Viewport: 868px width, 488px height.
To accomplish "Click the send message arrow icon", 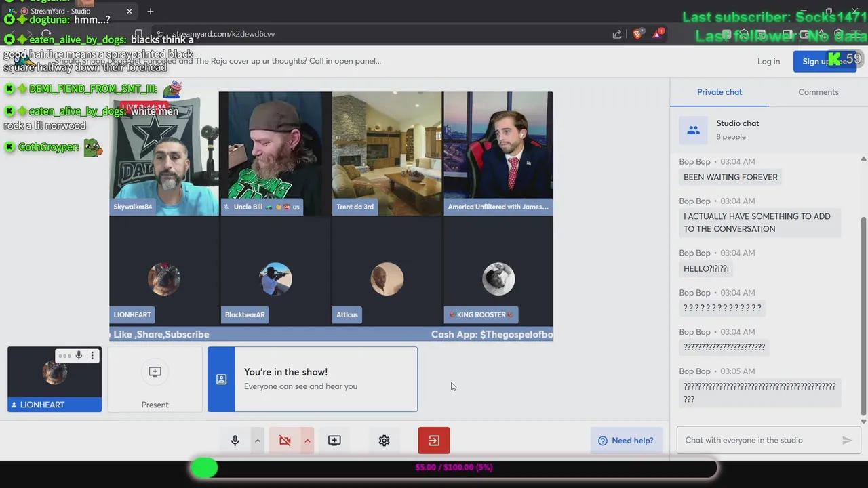I will click(x=847, y=440).
